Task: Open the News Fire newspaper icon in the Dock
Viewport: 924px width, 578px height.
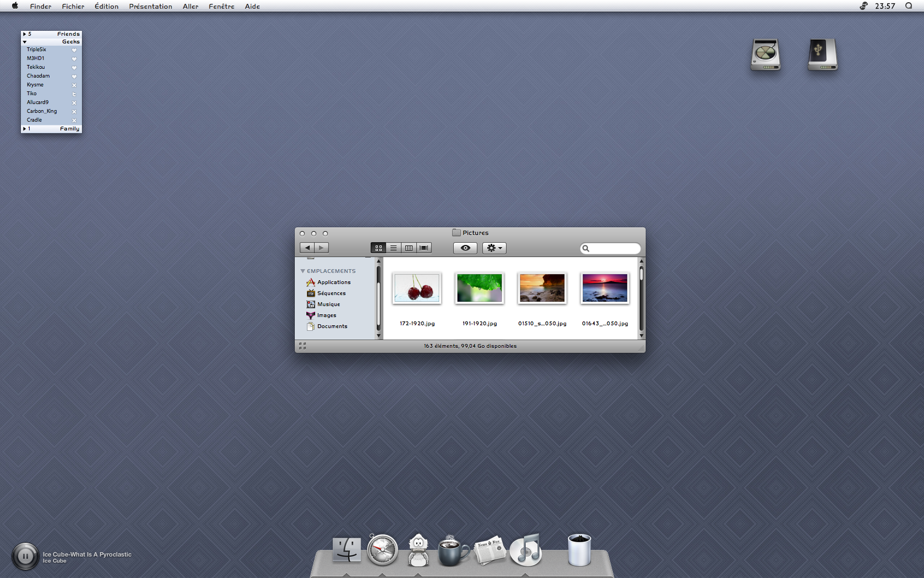Action: 490,550
